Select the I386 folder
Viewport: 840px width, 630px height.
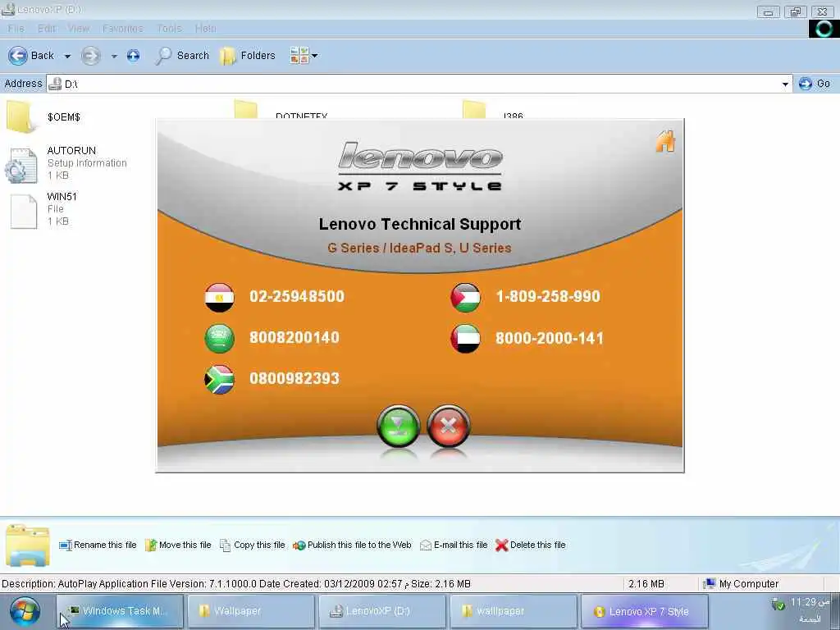[493, 111]
